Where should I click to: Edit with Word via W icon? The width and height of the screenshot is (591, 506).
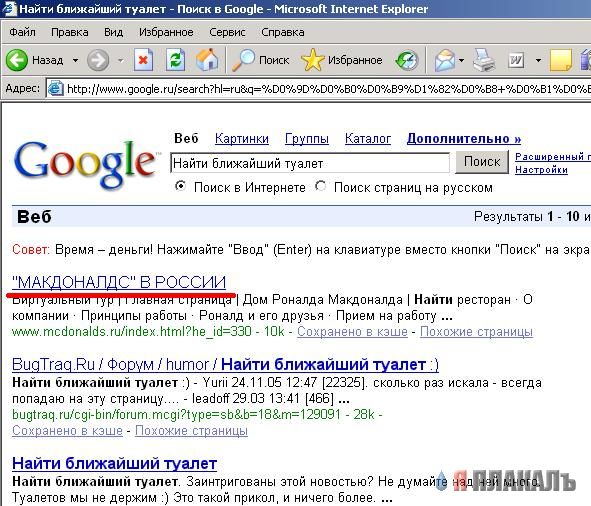point(516,60)
